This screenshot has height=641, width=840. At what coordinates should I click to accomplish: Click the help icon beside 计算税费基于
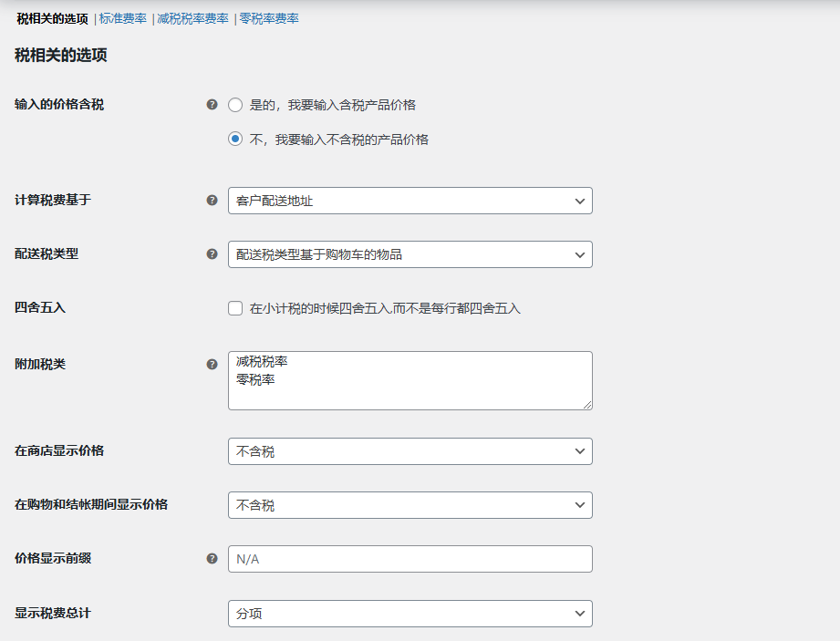[211, 200]
